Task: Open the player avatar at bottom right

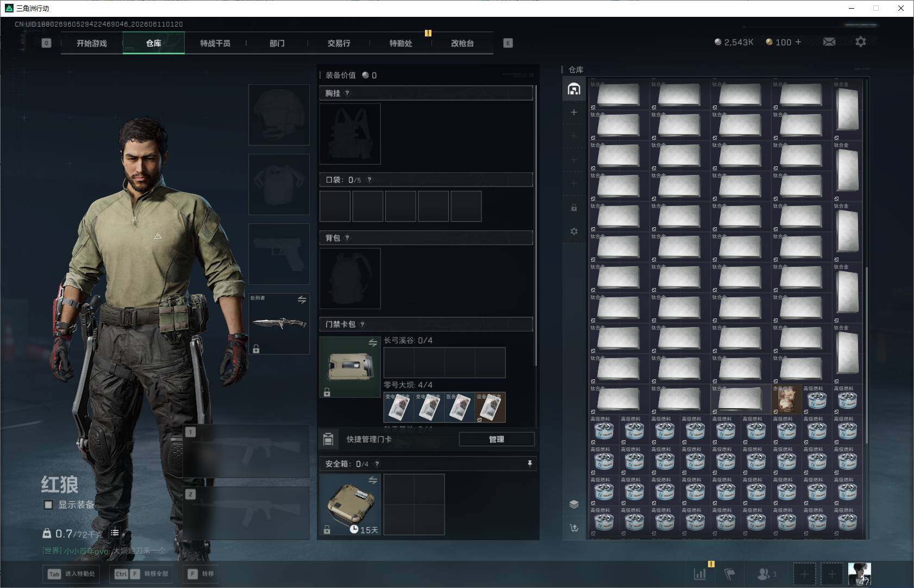Action: 860,574
